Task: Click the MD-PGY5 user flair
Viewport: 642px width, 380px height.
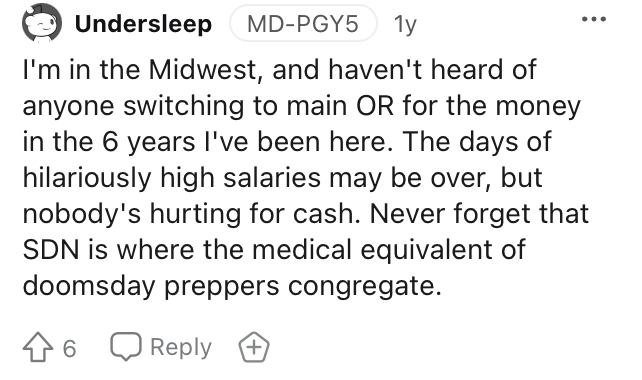Action: click(x=303, y=24)
